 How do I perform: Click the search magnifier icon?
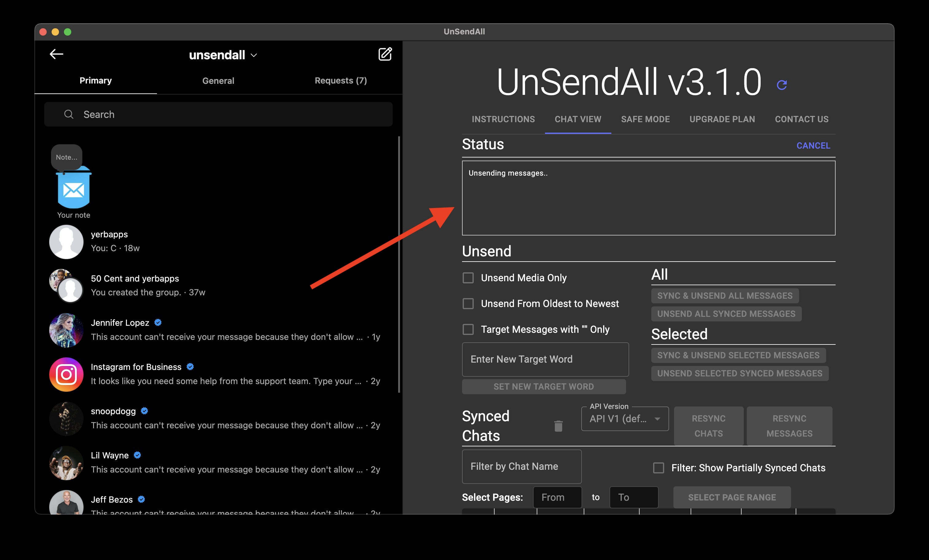[x=69, y=114]
